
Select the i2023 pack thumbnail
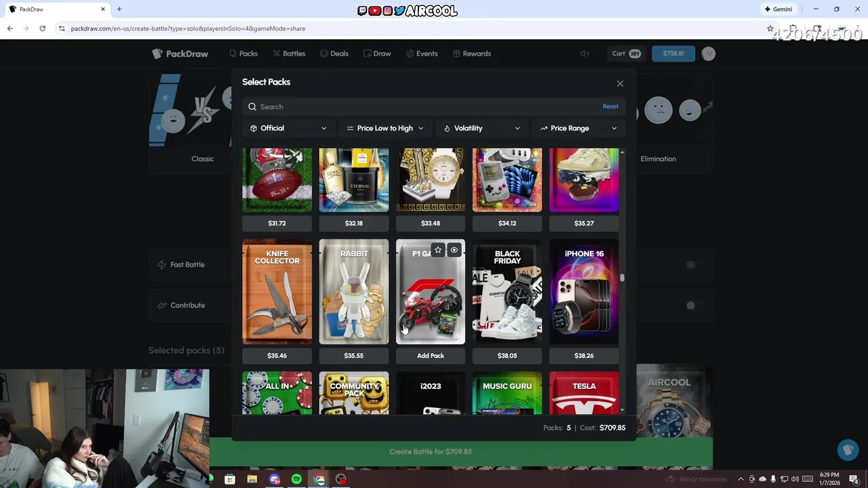pos(431,392)
